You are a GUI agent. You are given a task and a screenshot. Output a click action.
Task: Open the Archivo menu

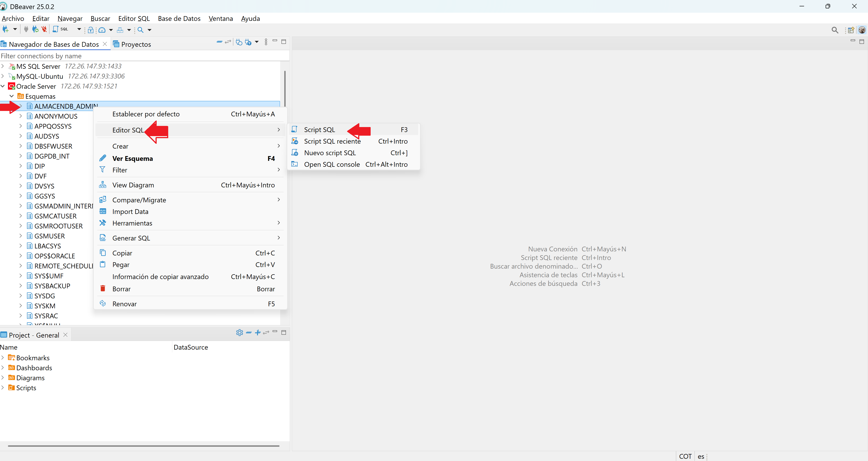(13, 19)
